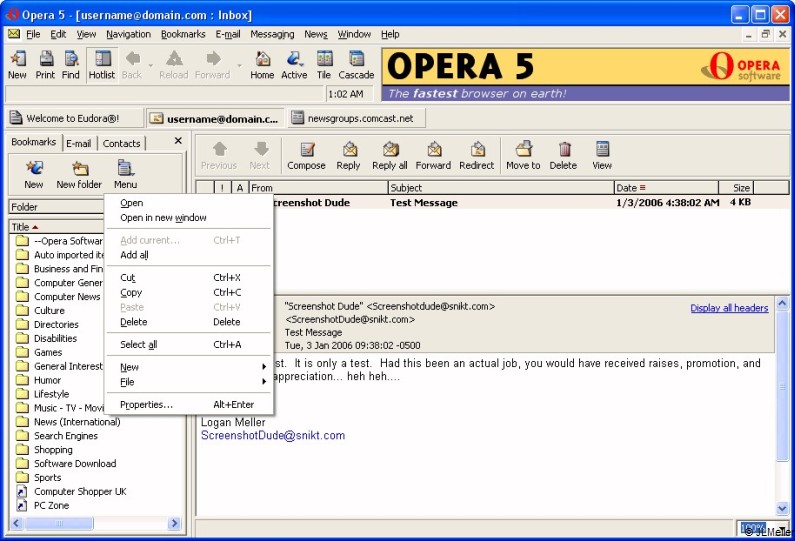The height and width of the screenshot is (541, 795).
Task: Compose a new email message
Action: click(x=306, y=156)
